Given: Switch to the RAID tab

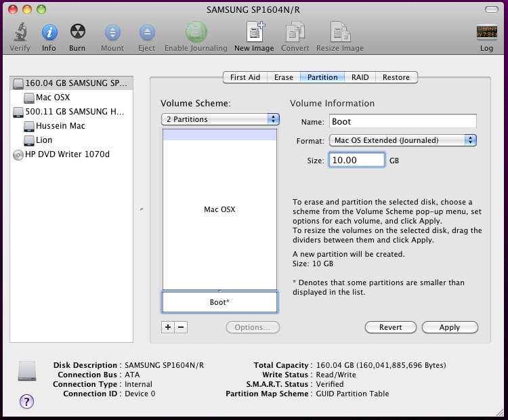Looking at the screenshot, I should pyautogui.click(x=360, y=77).
